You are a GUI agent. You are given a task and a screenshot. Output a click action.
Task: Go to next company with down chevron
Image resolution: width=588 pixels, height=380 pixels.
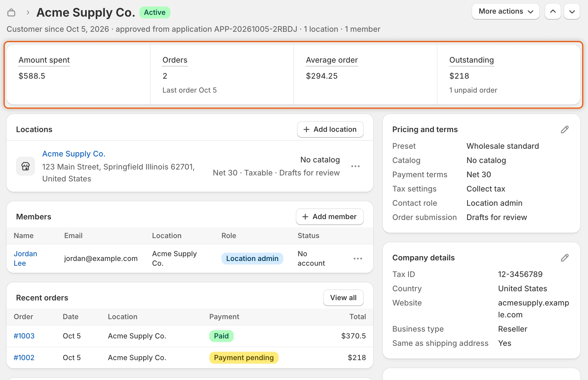[x=572, y=12]
